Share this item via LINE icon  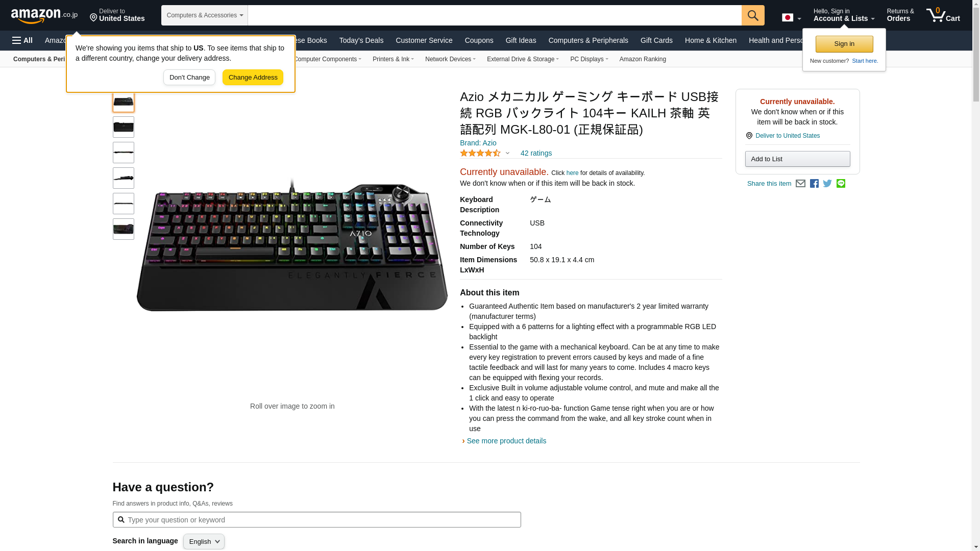coord(841,184)
